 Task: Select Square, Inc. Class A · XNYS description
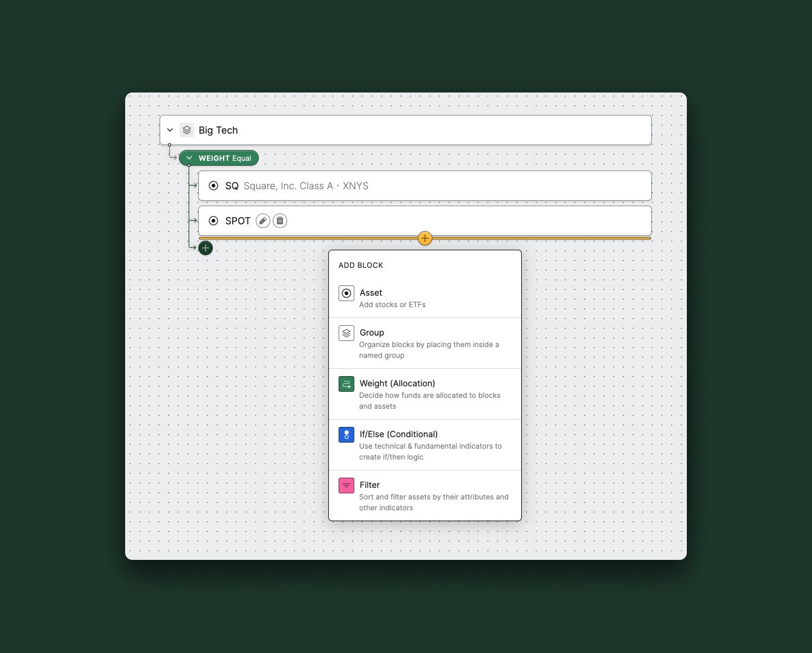(x=306, y=186)
